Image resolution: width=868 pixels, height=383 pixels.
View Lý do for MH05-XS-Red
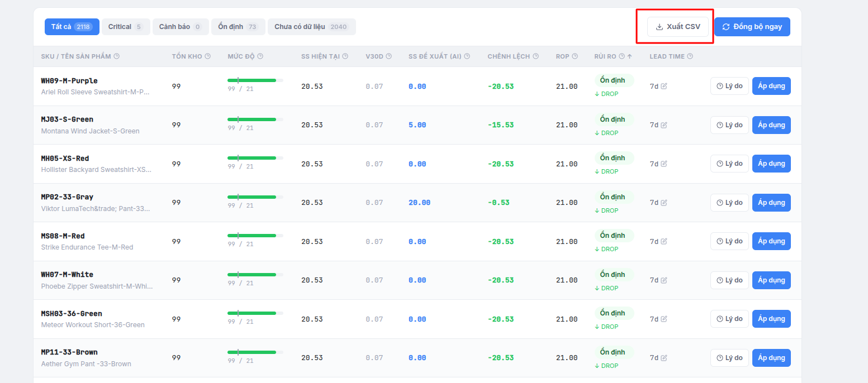(x=729, y=164)
